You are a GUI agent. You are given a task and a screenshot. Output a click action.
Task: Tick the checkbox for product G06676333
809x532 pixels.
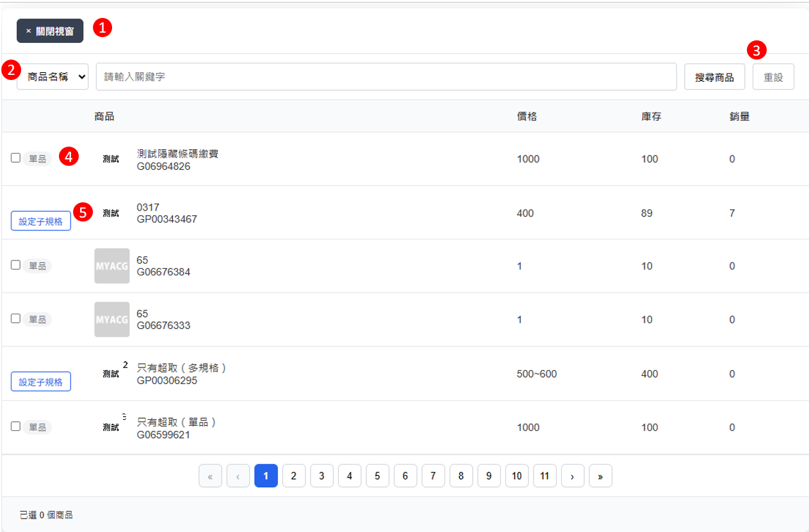(x=16, y=319)
